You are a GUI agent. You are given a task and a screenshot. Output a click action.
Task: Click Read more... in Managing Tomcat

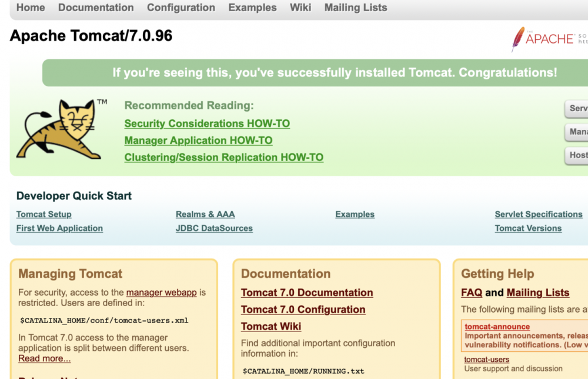click(x=44, y=358)
